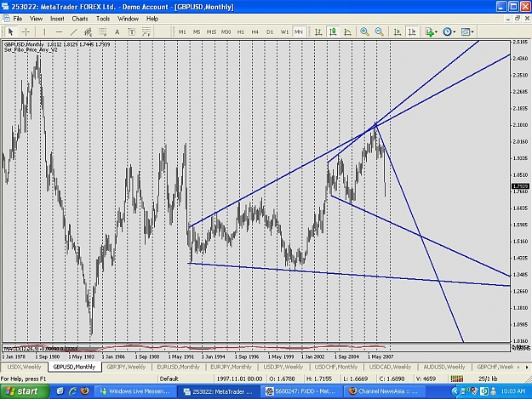Switch to USDJPY,Weekly chart tab
This screenshot has width=532, height=399.
(x=283, y=368)
